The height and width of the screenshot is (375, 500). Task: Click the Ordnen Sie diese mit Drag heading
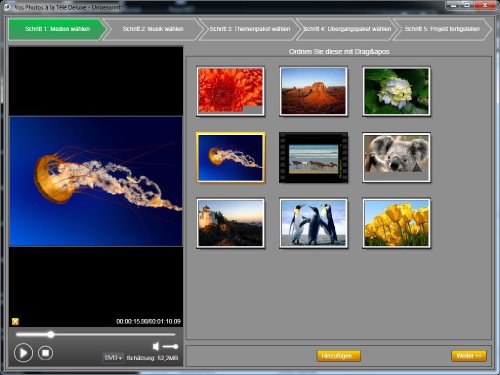pyautogui.click(x=339, y=52)
